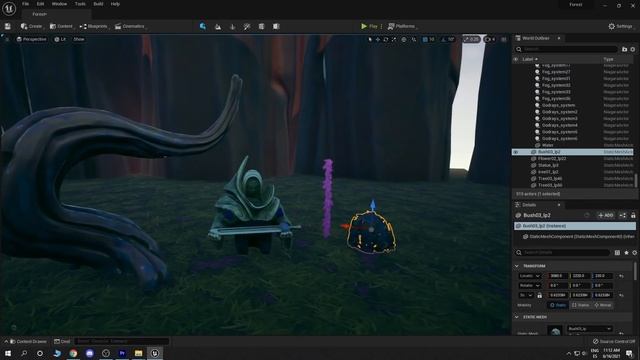Start Play in editor
Image resolution: width=640 pixels, height=360 pixels.
[x=369, y=26]
